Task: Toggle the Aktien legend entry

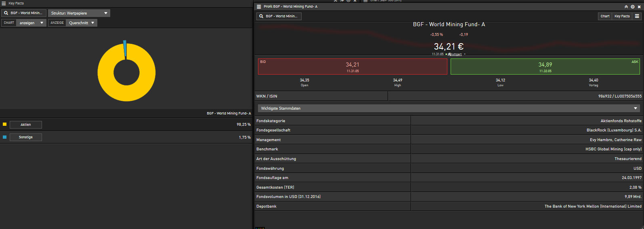Action: pos(26,125)
